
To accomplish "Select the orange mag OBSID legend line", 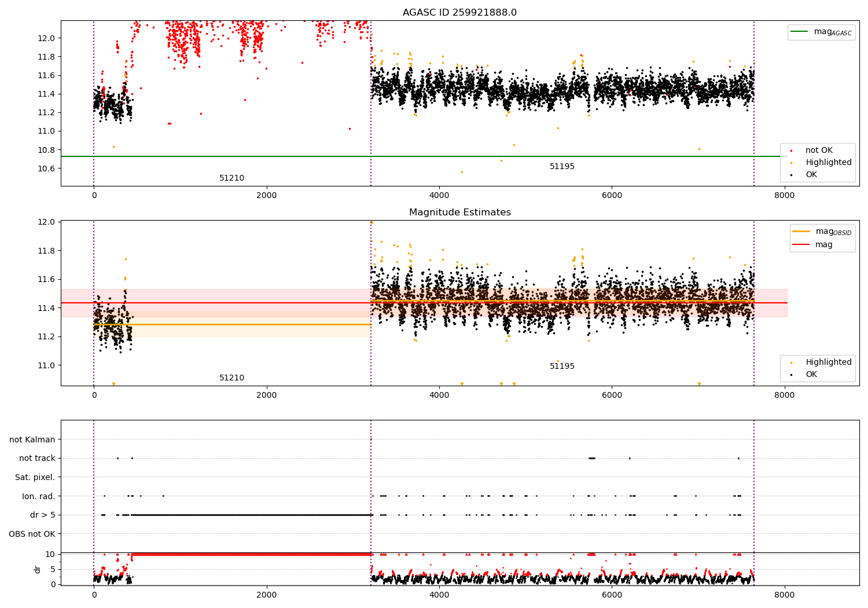I will (801, 232).
